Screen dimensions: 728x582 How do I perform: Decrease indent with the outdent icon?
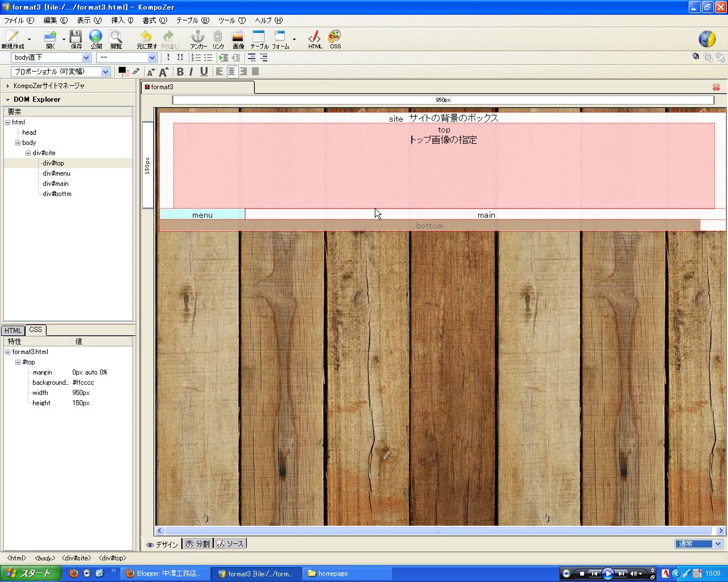coord(236,57)
